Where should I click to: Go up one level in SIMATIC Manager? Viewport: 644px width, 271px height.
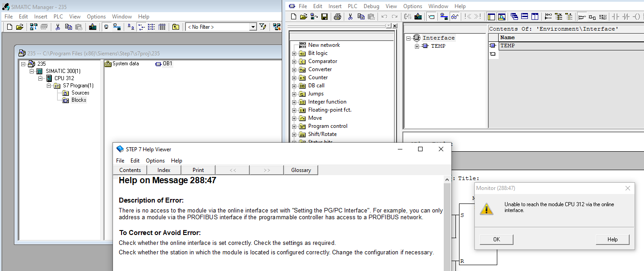click(x=176, y=27)
